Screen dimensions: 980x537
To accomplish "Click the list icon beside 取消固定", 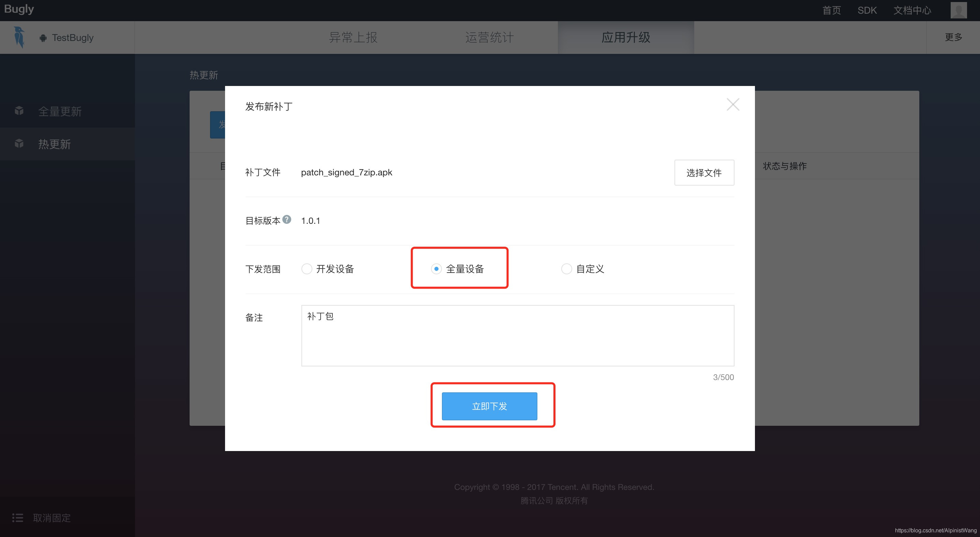I will 17,518.
